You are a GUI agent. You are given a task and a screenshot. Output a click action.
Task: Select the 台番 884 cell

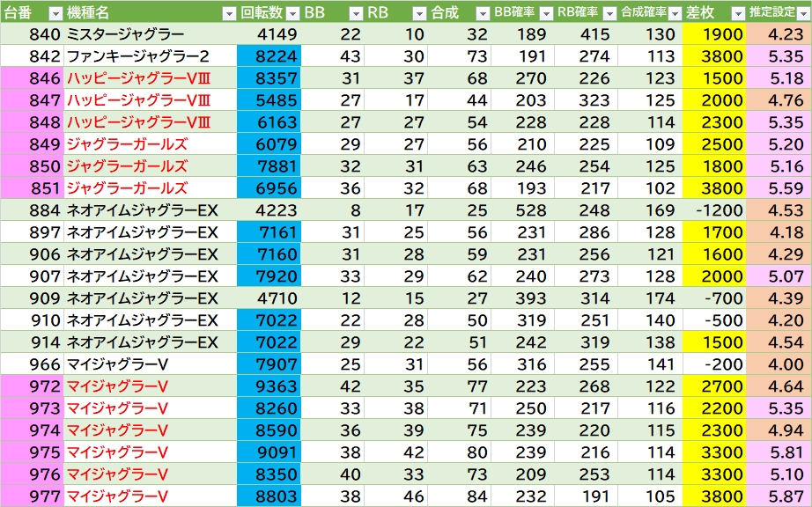pyautogui.click(x=32, y=210)
